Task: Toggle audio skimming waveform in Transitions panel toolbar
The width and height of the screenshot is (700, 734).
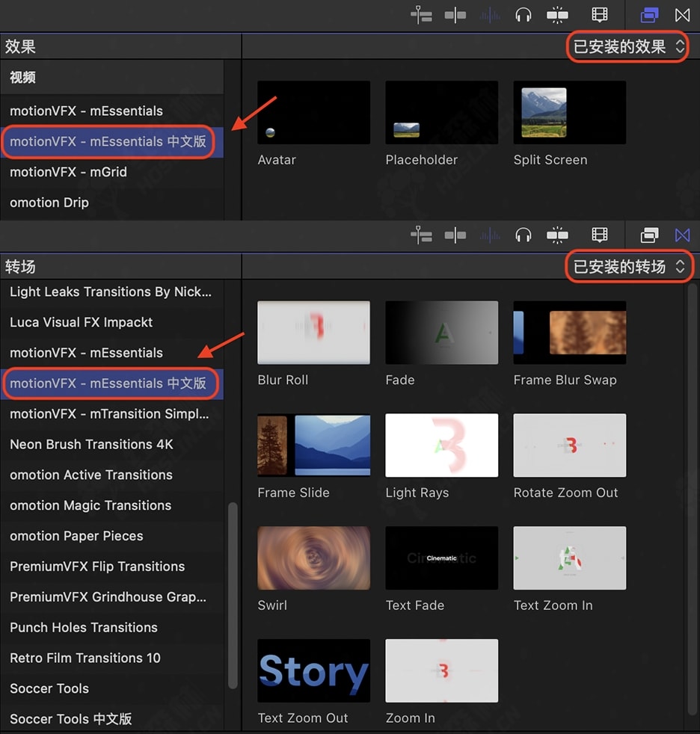Action: [x=490, y=235]
